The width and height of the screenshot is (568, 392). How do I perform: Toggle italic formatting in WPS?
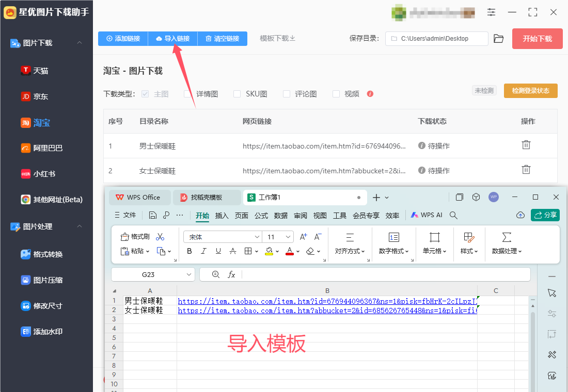coord(203,251)
